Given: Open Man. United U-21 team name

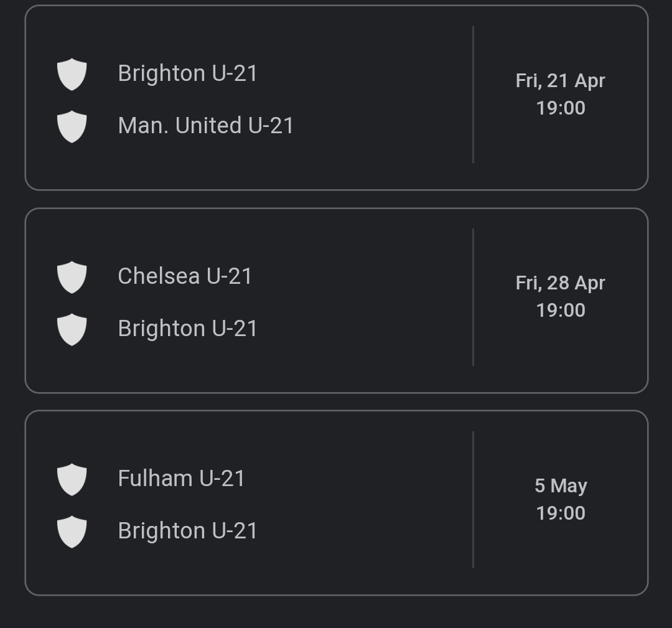Looking at the screenshot, I should click(206, 126).
